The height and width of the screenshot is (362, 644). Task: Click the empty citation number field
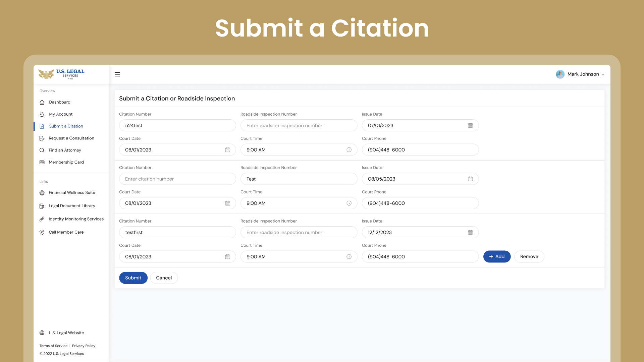coord(177,179)
